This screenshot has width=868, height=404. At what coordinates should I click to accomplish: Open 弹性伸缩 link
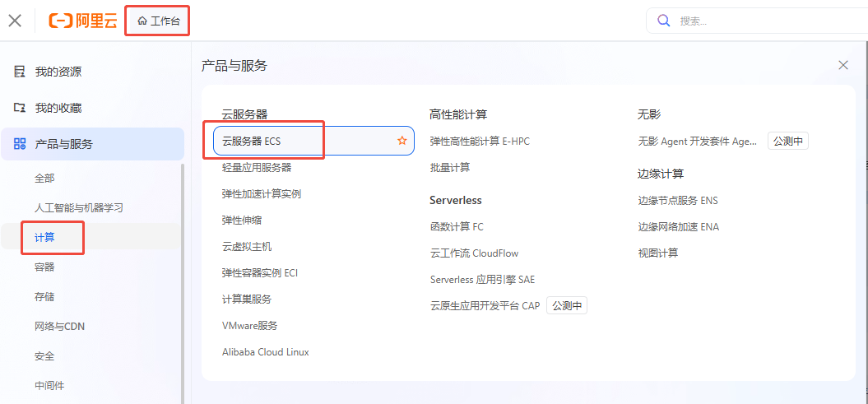(x=242, y=221)
